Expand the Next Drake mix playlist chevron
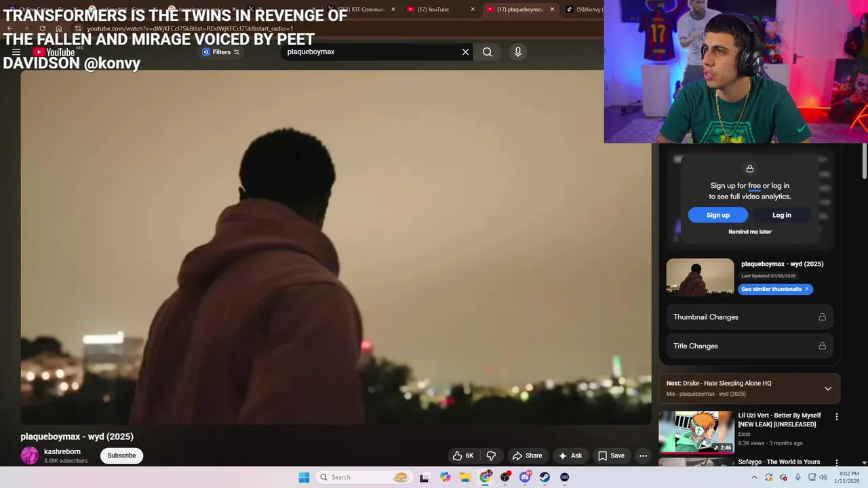The width and height of the screenshot is (868, 488). pyautogui.click(x=828, y=388)
